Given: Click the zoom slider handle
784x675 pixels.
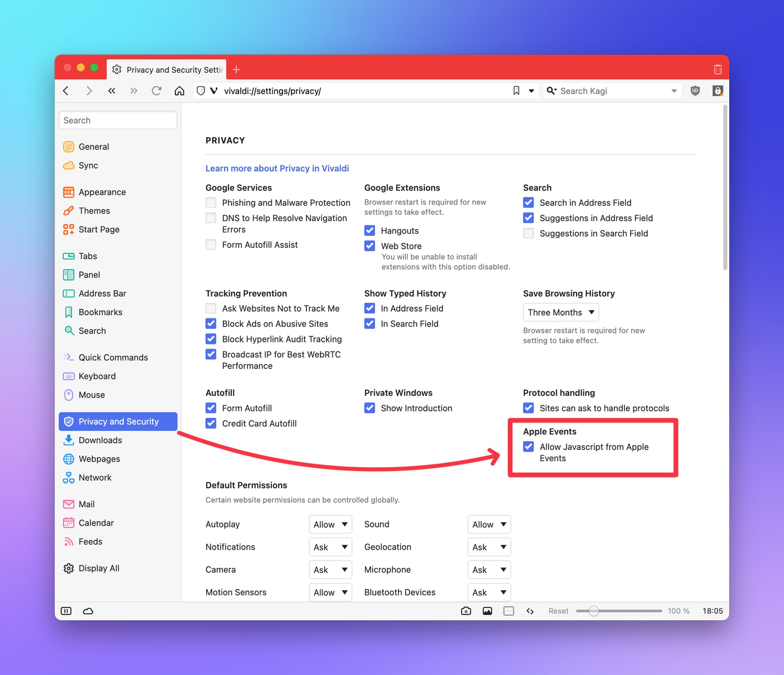Looking at the screenshot, I should [594, 611].
